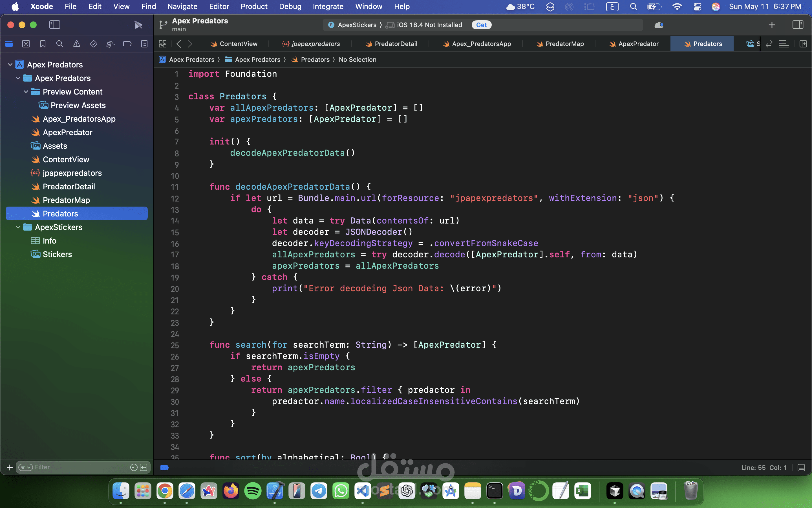
Task: Click the add file plus button in navigator
Action: 9,467
